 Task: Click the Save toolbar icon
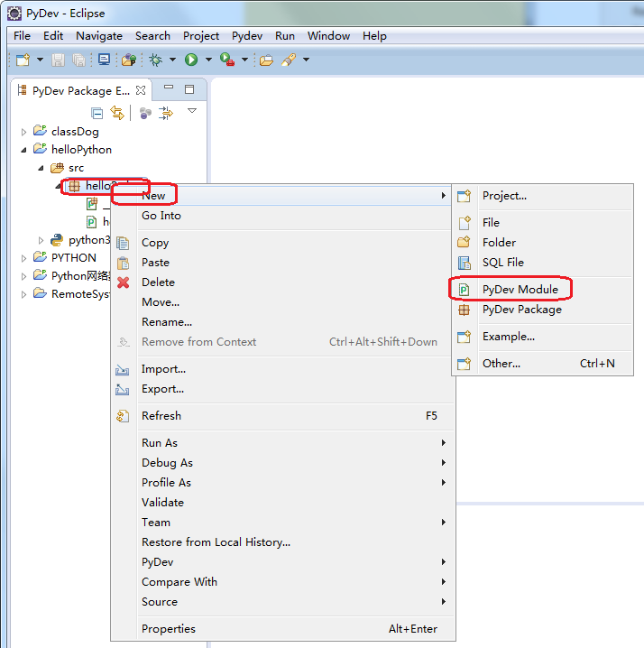(58, 60)
